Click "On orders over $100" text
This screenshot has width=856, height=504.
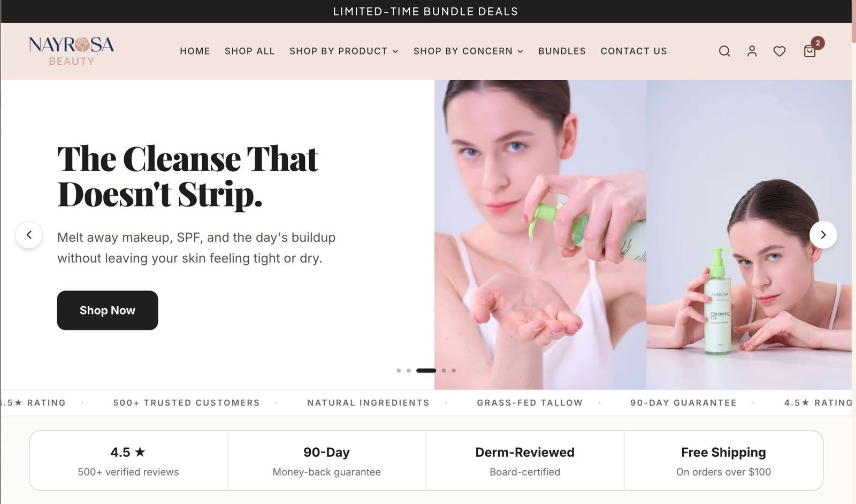pos(723,472)
